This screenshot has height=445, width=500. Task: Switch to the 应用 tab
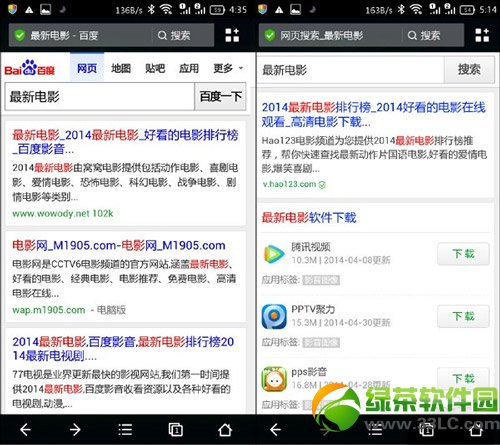189,68
